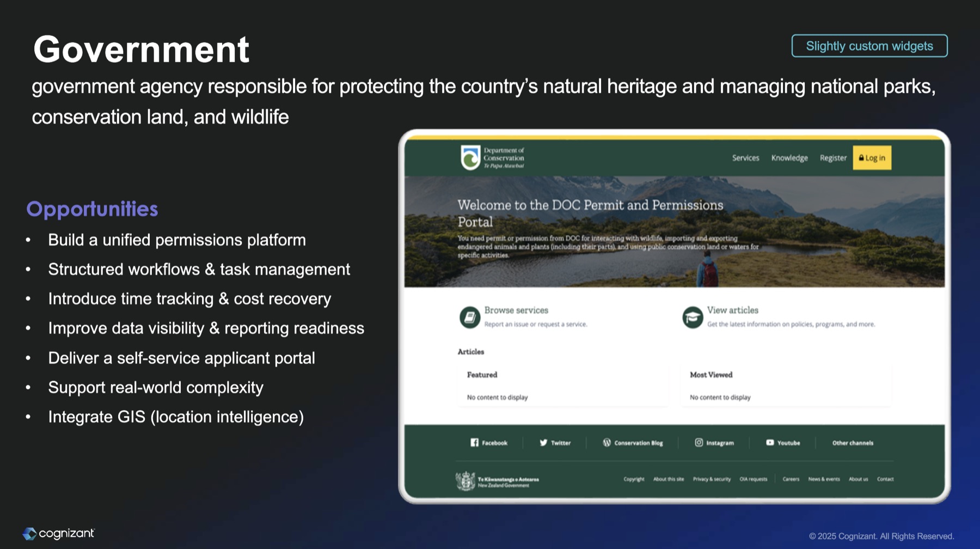Open the View articles link
This screenshot has width=980, height=549.
pos(732,310)
